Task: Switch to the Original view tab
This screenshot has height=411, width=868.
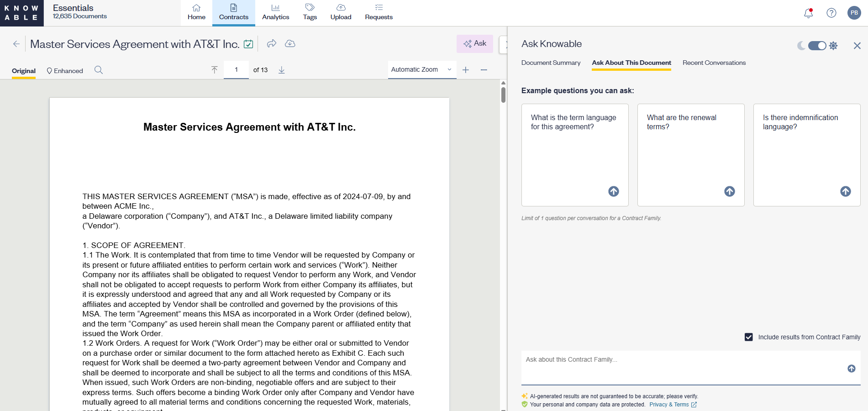Action: (24, 71)
